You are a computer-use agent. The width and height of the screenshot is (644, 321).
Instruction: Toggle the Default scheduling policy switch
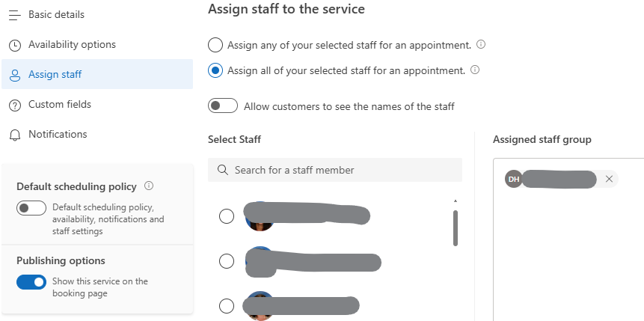pyautogui.click(x=31, y=208)
